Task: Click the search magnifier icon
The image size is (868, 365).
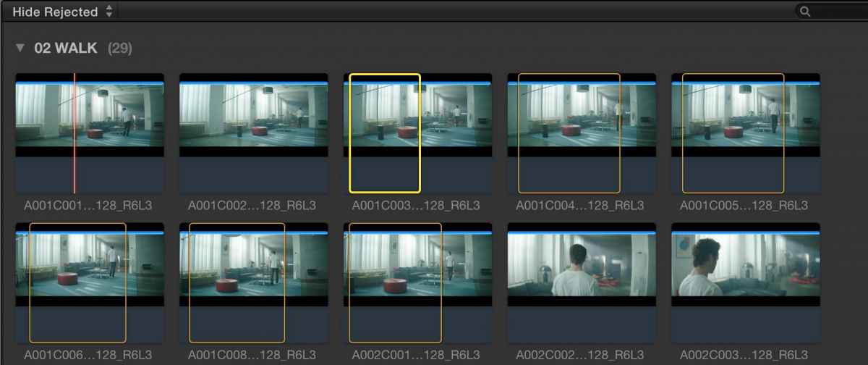Action: (805, 12)
